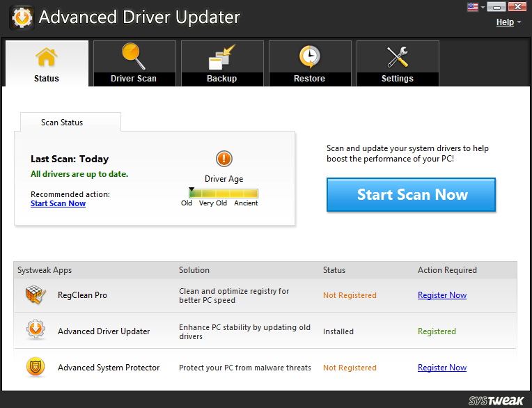Screen dimensions: 532x408
Task: Click the 'Old' label under Driver Age meter
Action: tap(187, 203)
